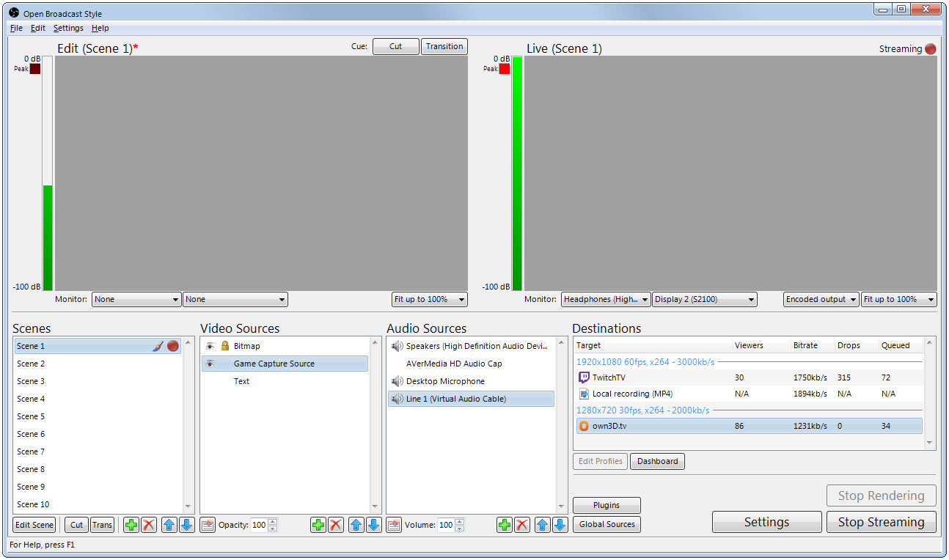The image size is (949, 560).
Task: Open video source properties icon beside Opacity
Action: 208,525
